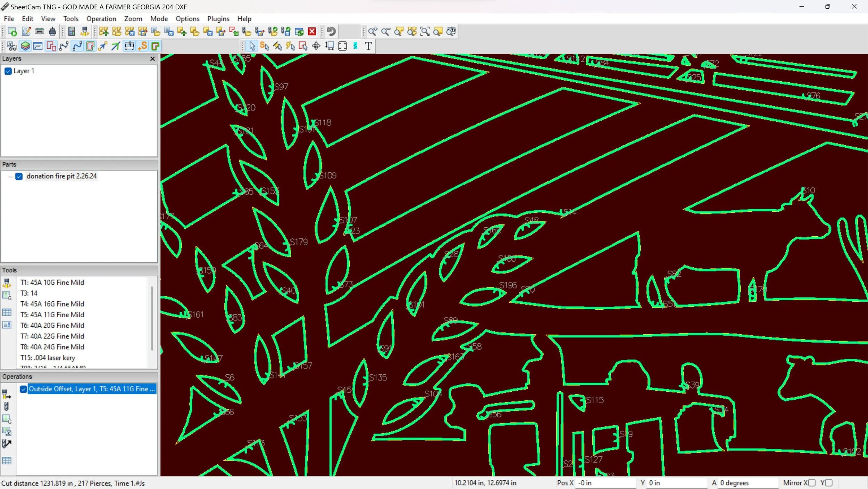Click the red X delete icon

click(x=312, y=32)
